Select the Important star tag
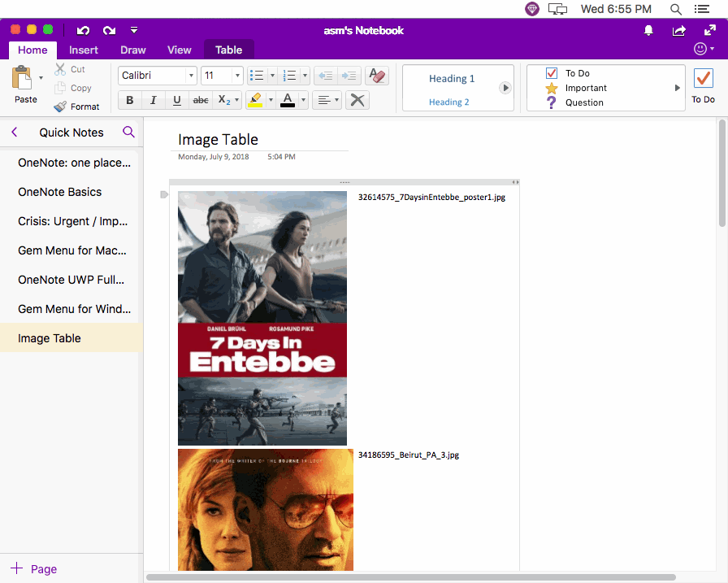The height and width of the screenshot is (583, 728). coord(576,88)
